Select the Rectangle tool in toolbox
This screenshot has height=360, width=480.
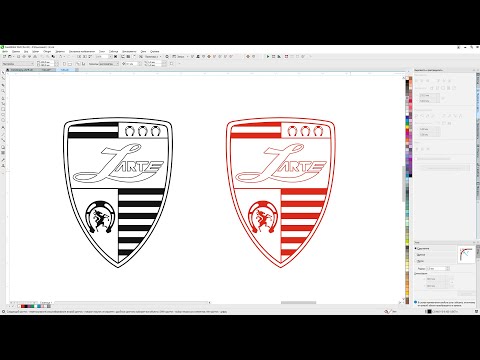pos(3,109)
